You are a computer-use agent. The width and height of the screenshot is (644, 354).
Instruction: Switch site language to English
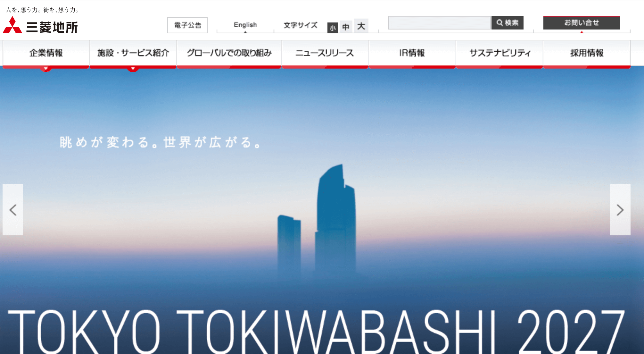coord(245,25)
